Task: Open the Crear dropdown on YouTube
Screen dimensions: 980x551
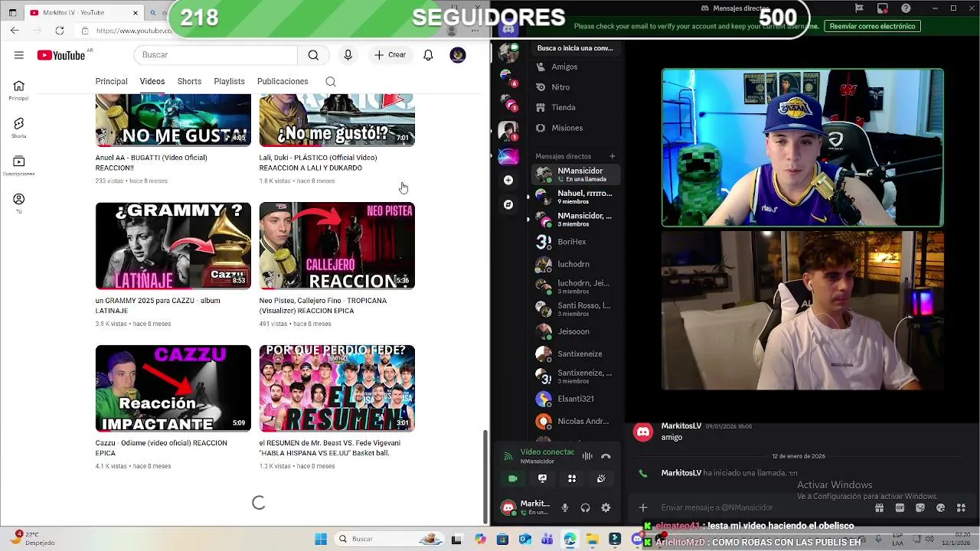Action: click(x=390, y=55)
